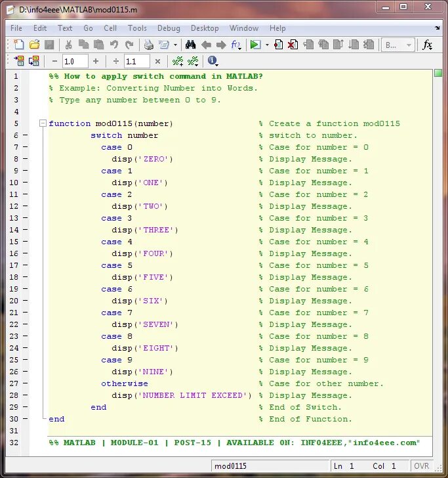
Task: Decrement the value with the minus button
Action: coord(54,61)
